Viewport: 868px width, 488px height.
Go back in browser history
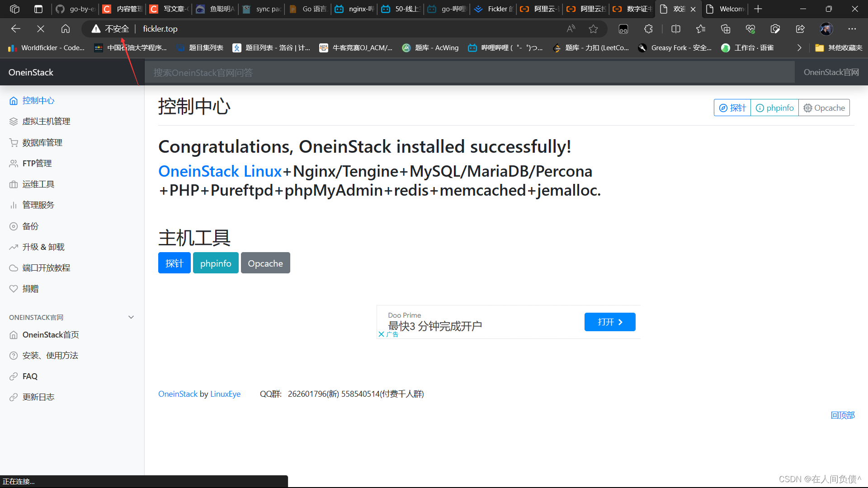[16, 29]
